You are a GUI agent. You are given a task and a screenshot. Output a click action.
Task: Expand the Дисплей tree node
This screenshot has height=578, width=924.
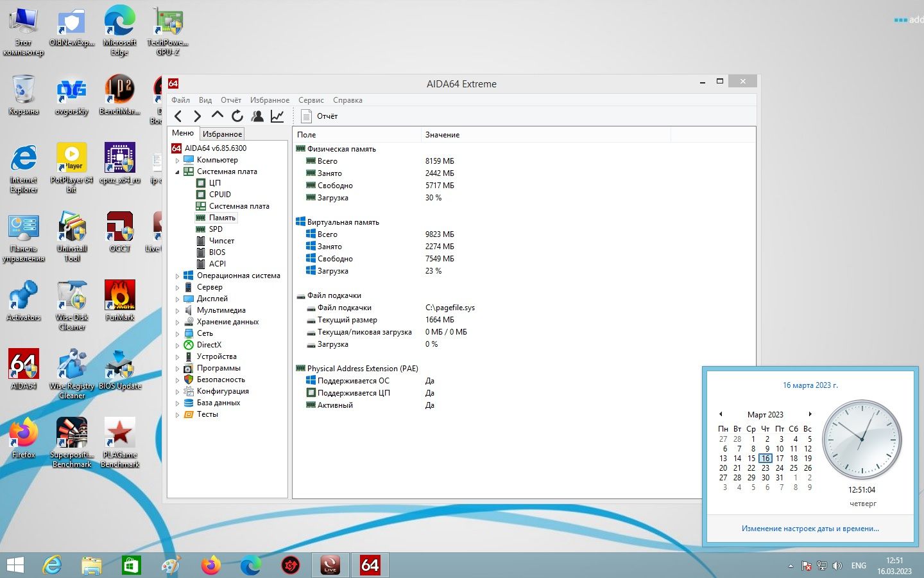(x=178, y=299)
